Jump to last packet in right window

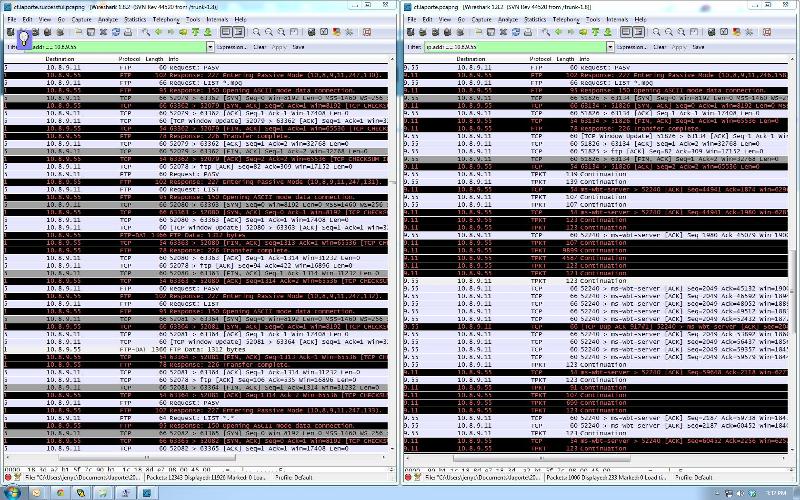(608, 32)
